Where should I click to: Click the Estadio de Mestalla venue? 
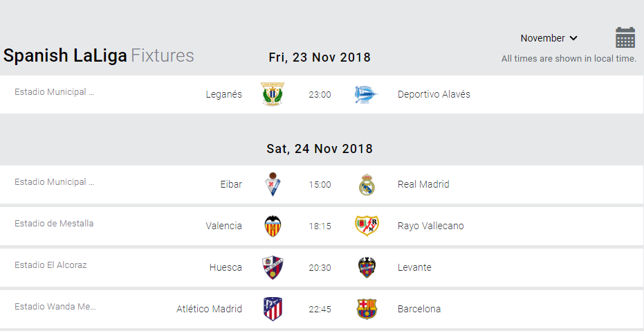54,223
